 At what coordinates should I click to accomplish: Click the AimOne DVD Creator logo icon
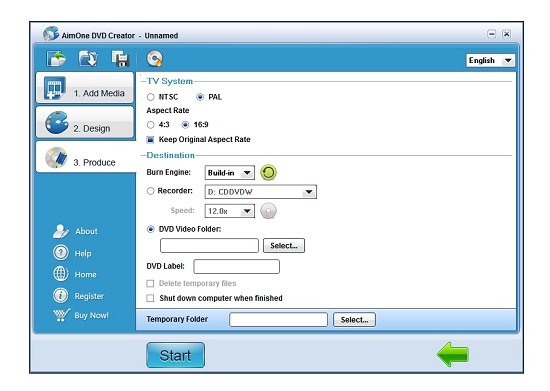[x=51, y=34]
